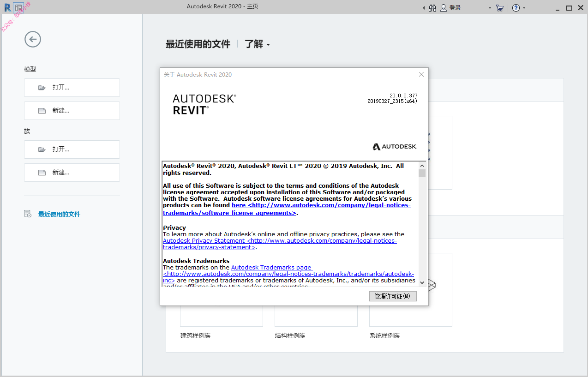Click the 族 section label

pyautogui.click(x=27, y=131)
